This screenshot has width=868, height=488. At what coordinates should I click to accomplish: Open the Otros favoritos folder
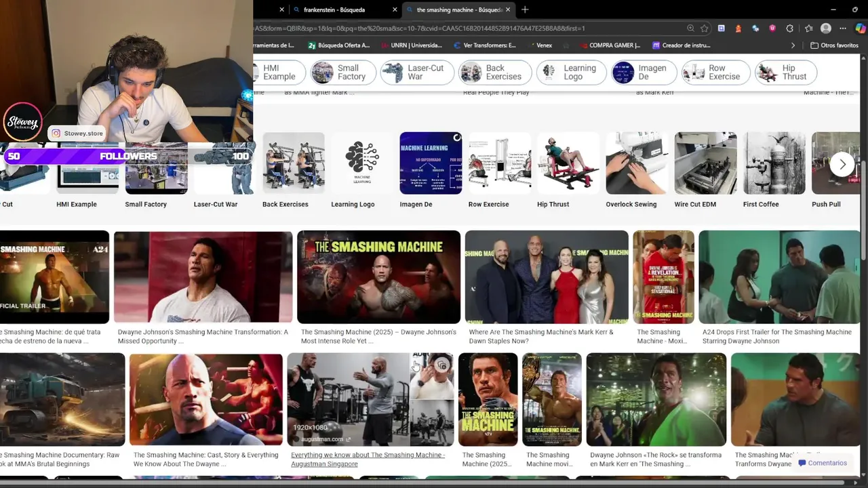coord(834,45)
